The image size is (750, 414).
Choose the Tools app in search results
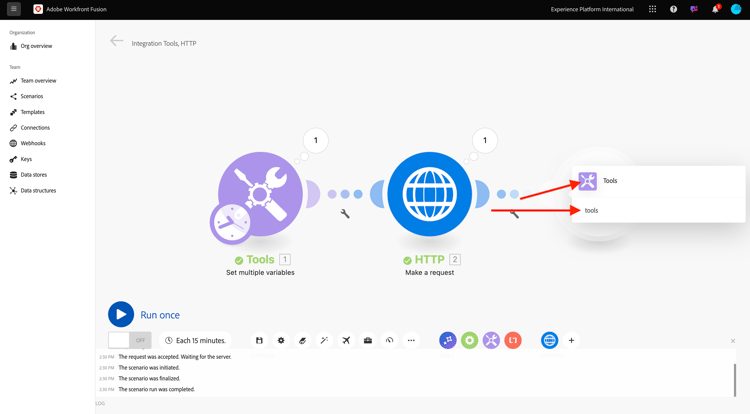pyautogui.click(x=658, y=181)
